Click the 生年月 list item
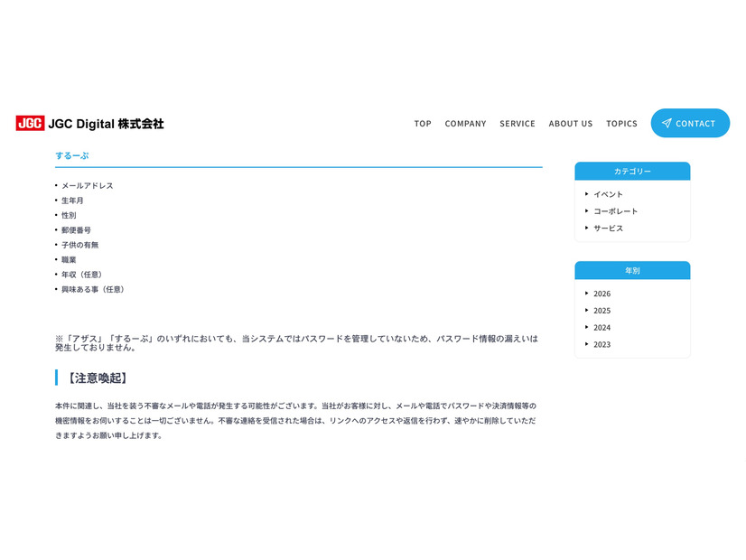746x560 pixels. 72,201
